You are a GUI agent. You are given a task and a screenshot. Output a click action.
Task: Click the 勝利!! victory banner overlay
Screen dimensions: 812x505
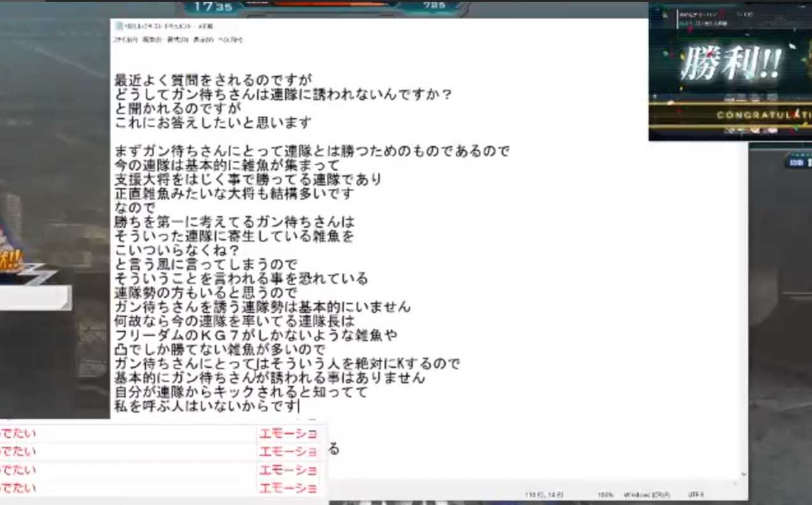(x=730, y=64)
